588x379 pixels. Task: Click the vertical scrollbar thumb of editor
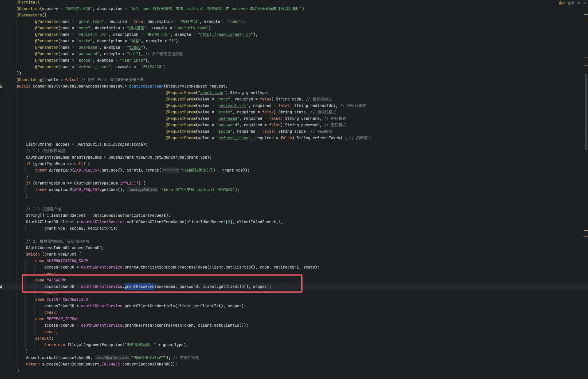(x=586, y=112)
